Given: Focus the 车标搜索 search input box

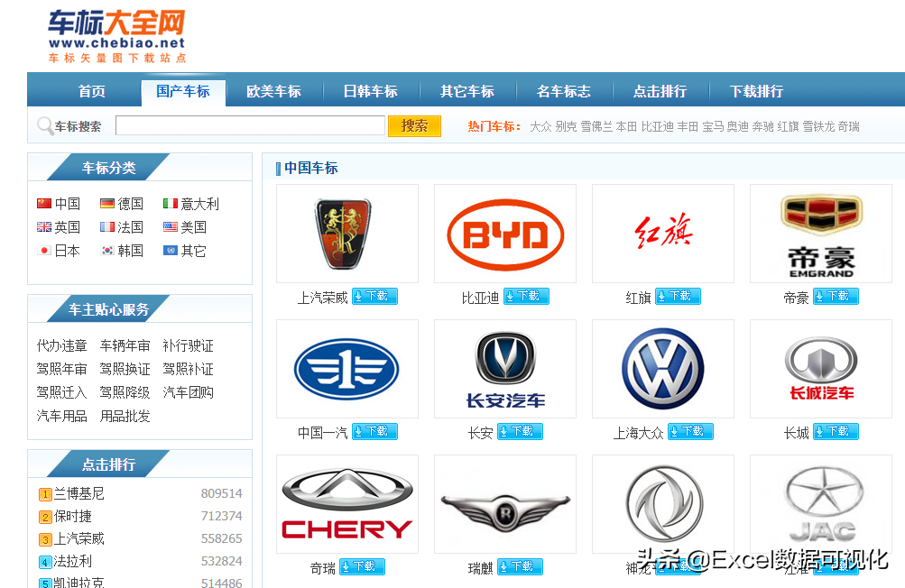Looking at the screenshot, I should pos(250,125).
